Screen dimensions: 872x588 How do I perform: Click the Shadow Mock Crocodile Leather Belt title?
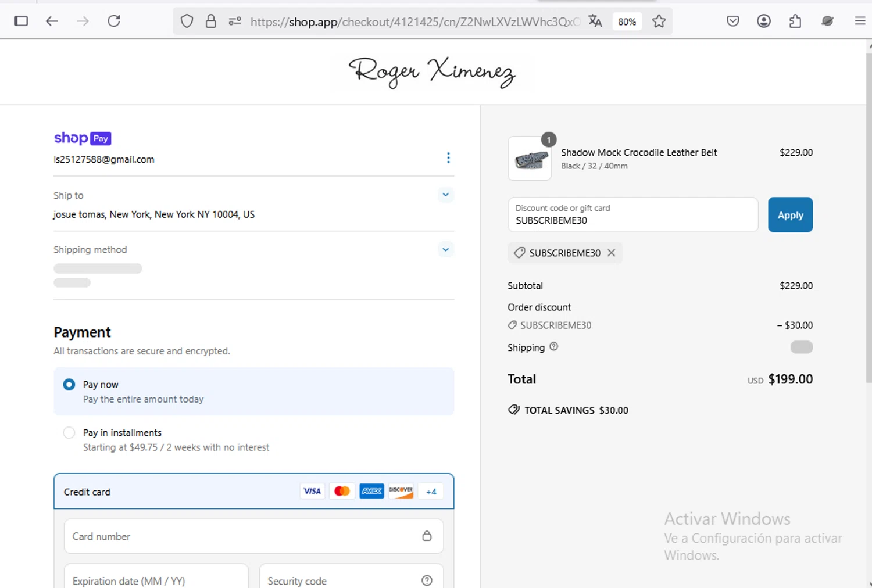639,152
